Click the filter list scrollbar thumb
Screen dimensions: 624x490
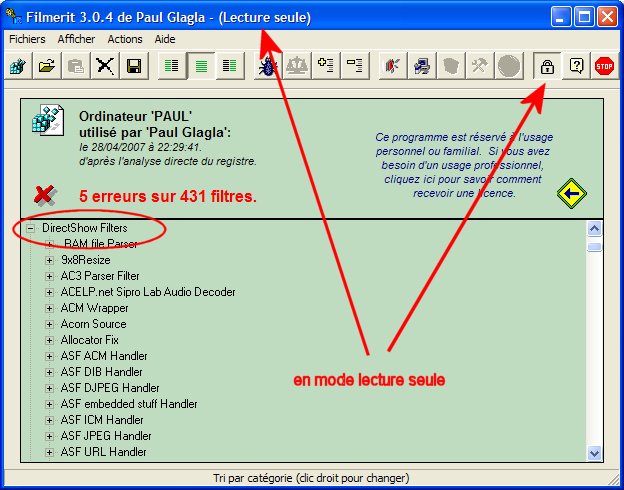coord(594,247)
